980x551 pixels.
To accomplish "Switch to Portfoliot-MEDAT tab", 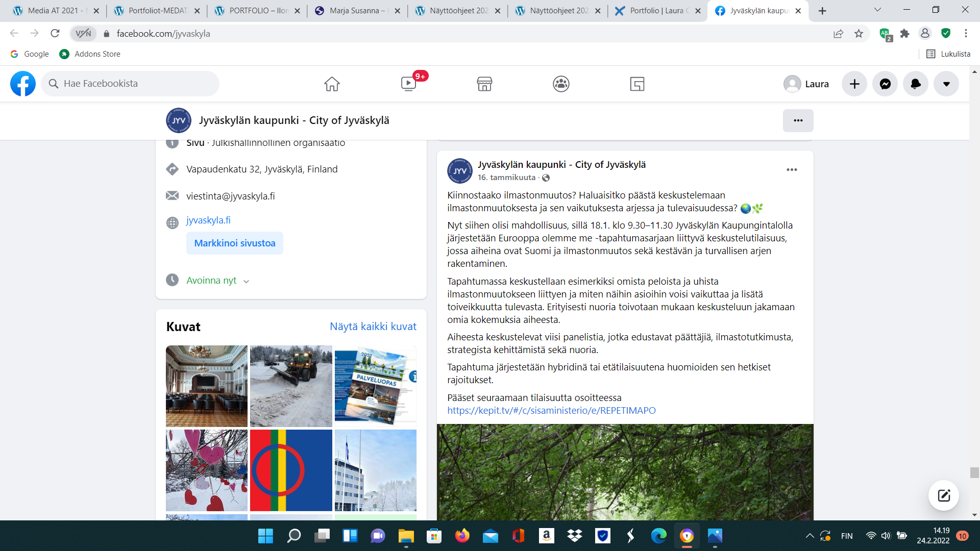I will (156, 11).
